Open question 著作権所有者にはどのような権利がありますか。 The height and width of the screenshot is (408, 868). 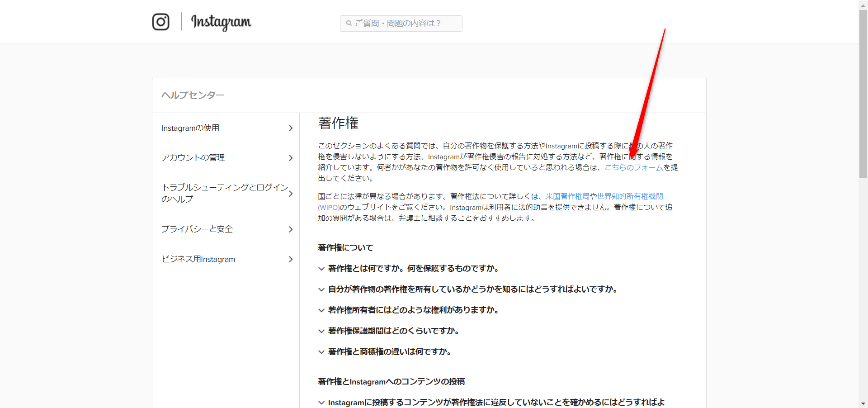(414, 310)
